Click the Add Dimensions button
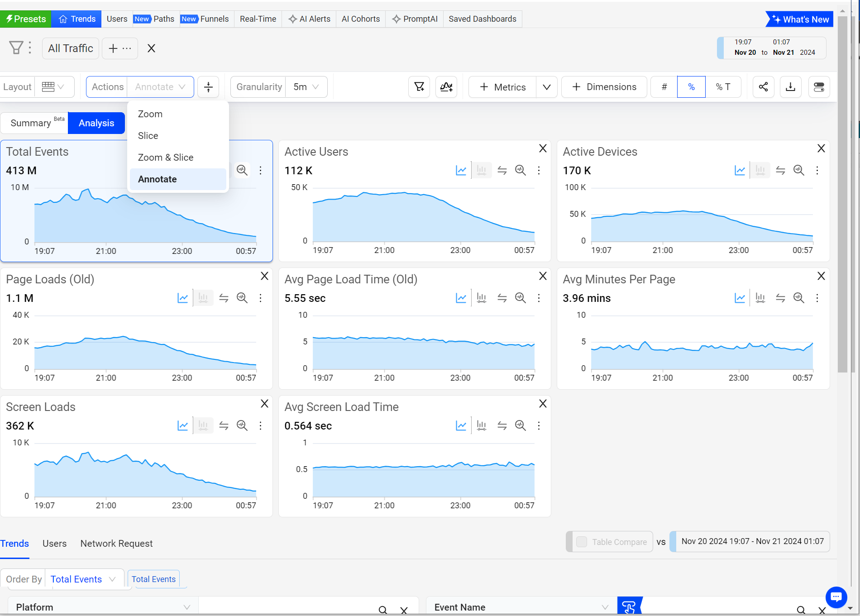The height and width of the screenshot is (616, 860). (604, 87)
